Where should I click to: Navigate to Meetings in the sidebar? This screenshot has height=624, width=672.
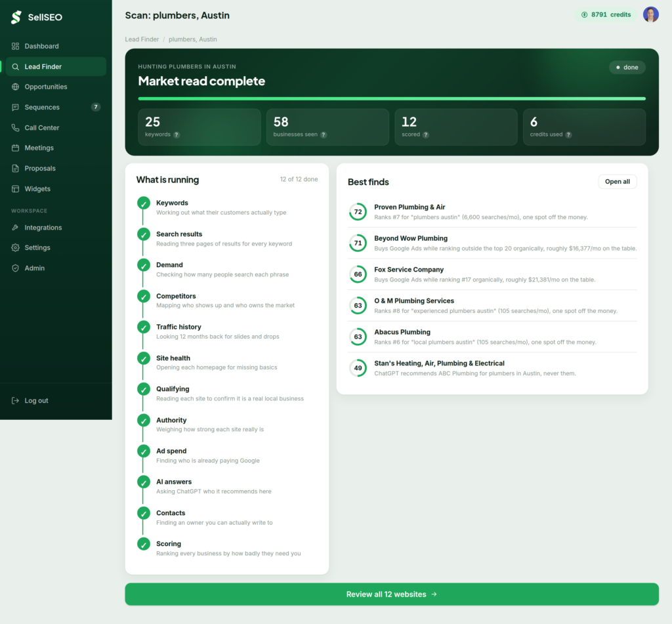(x=56, y=148)
